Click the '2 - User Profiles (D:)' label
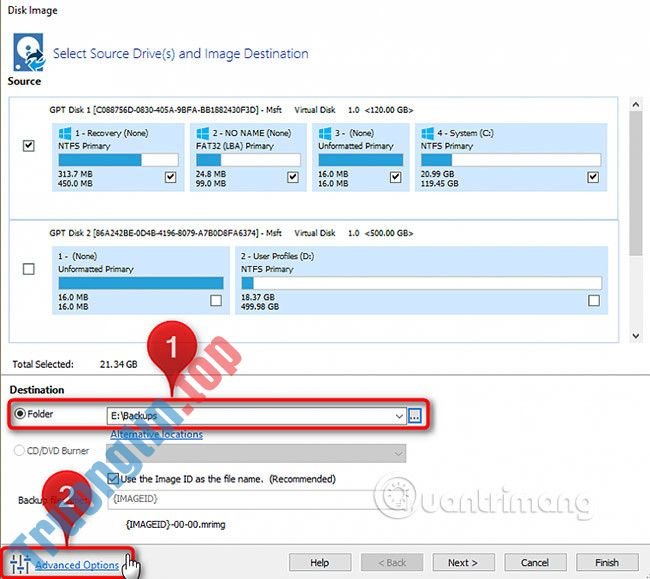Viewport: 650px width, 579px height. [277, 256]
